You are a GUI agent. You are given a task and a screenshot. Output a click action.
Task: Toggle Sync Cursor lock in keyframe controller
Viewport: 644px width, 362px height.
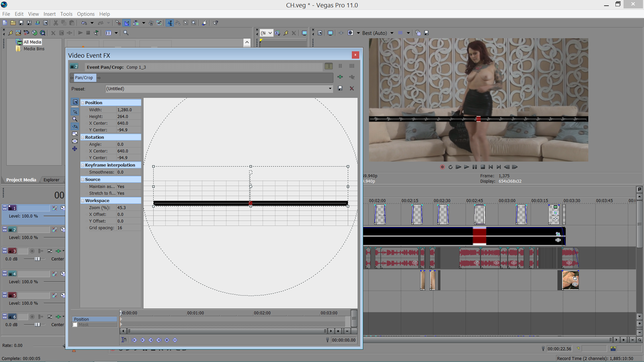tap(124, 340)
